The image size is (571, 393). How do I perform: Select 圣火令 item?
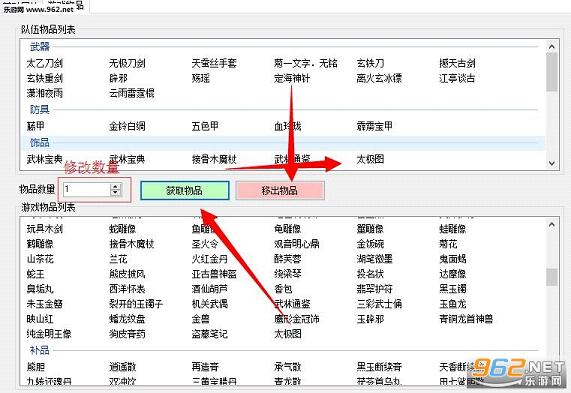coord(205,244)
